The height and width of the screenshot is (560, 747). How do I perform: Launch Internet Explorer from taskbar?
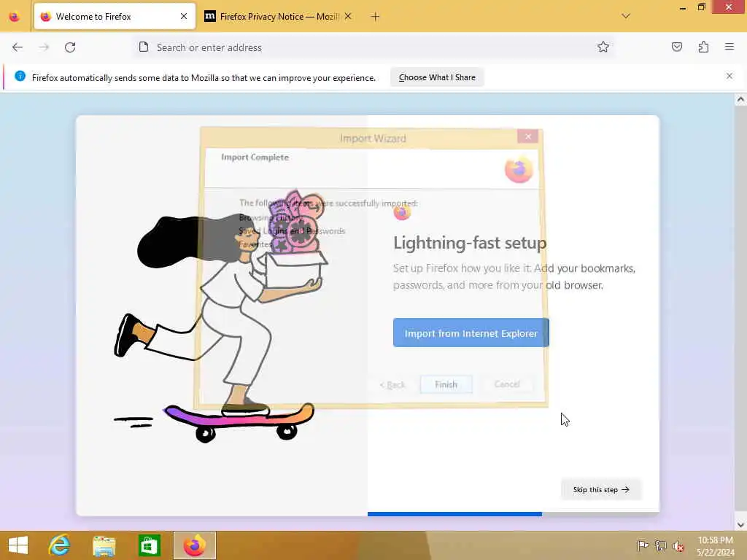coord(59,545)
